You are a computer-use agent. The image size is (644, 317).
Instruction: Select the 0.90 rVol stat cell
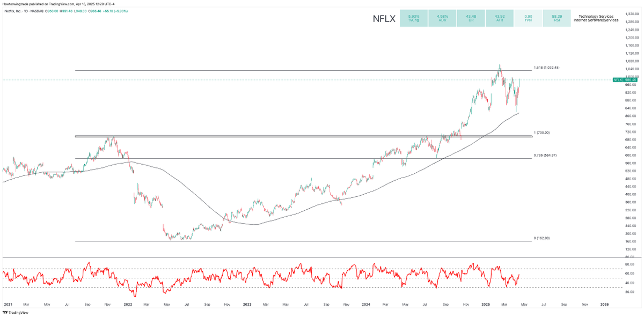click(x=528, y=18)
